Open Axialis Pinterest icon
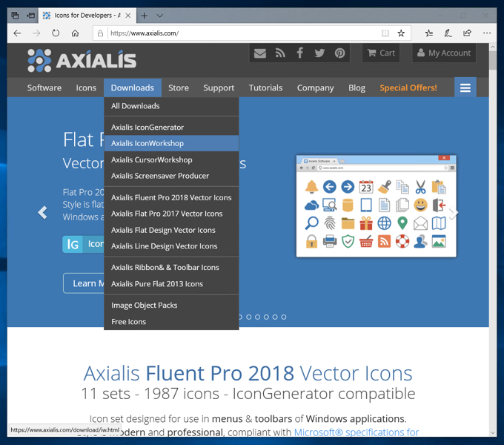The height and width of the screenshot is (445, 504). point(339,53)
